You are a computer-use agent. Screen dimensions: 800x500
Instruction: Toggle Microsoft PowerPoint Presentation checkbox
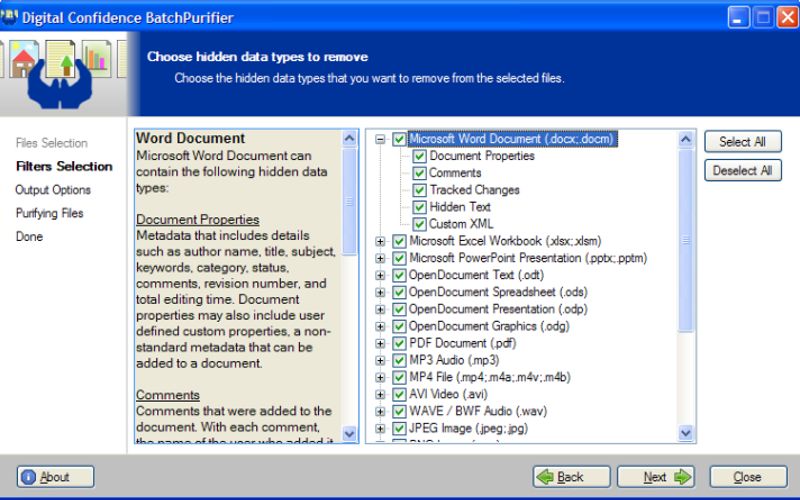pyautogui.click(x=399, y=258)
